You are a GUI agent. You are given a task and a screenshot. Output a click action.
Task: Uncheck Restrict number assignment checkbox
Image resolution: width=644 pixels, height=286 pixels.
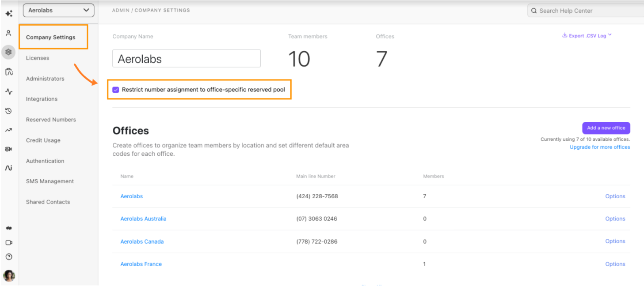point(116,90)
